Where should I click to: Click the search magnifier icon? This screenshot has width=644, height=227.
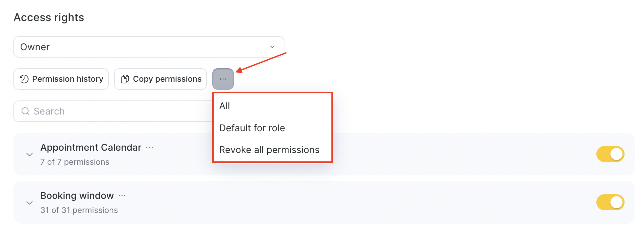[25, 111]
